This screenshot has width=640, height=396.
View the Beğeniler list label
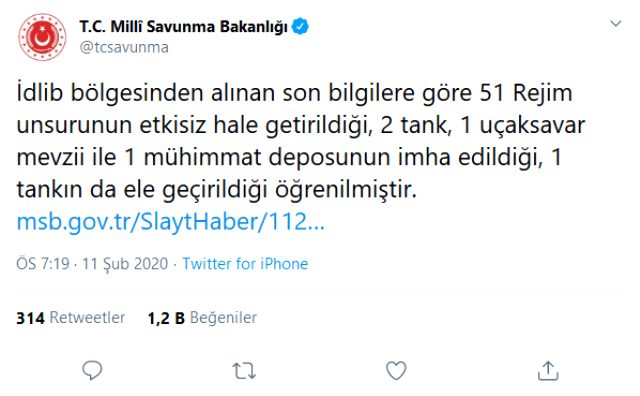(x=223, y=318)
